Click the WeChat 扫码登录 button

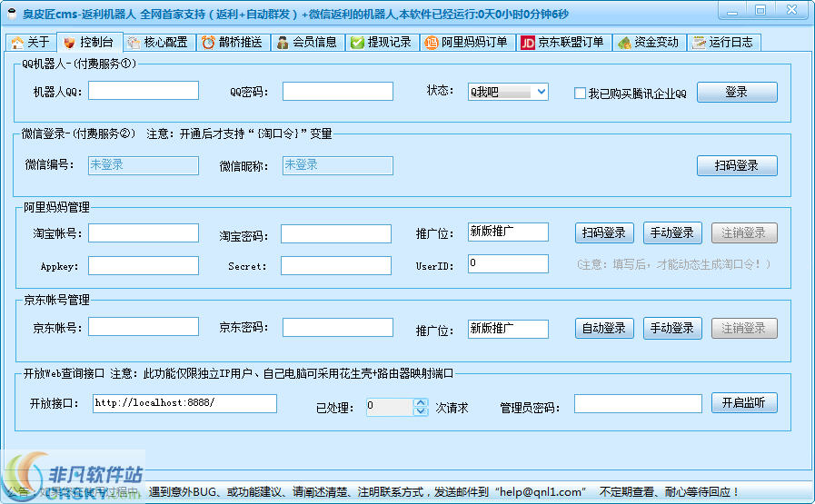pyautogui.click(x=737, y=166)
